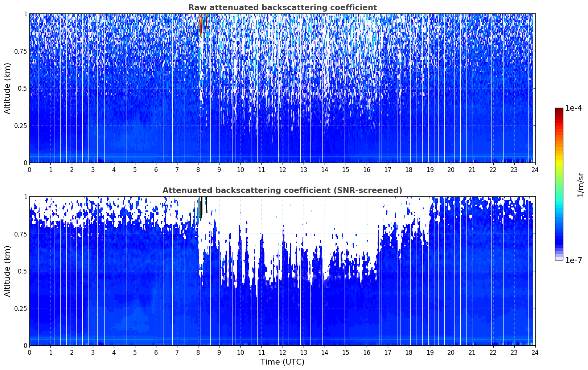Click hour 18 tick on the top plot
Screen dimensions: 588x370
409,169
